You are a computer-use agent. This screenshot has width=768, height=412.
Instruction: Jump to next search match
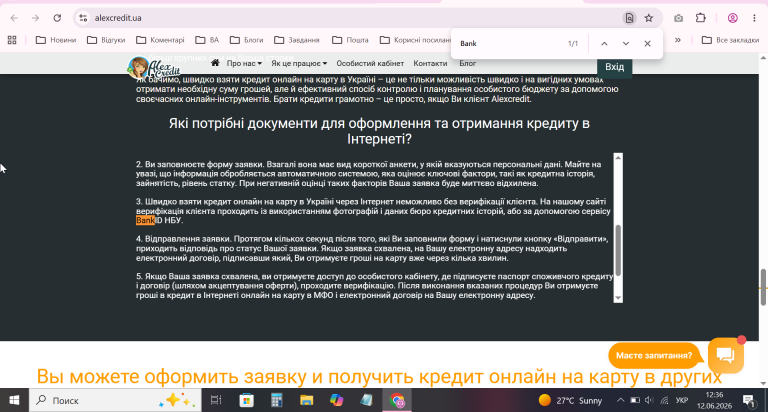click(626, 44)
